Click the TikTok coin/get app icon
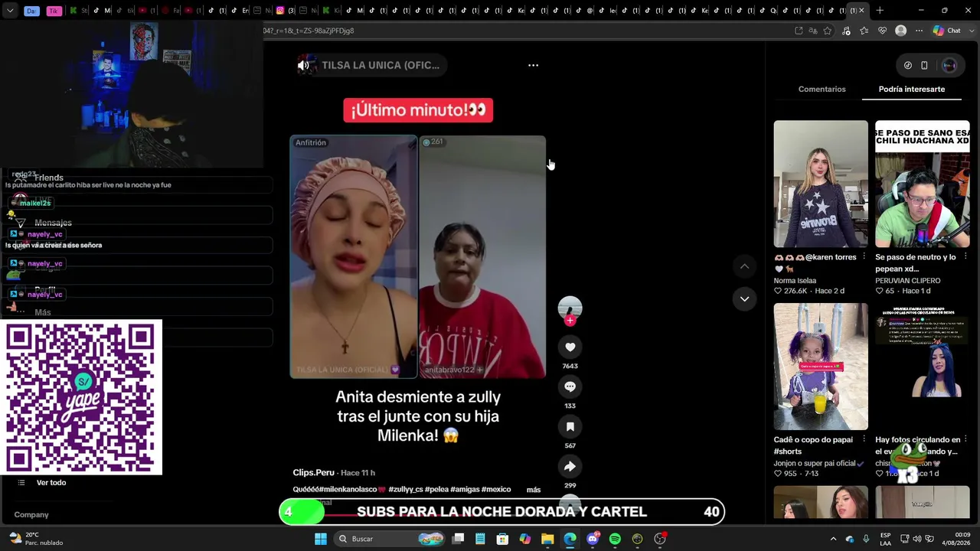The width and height of the screenshot is (980, 551). tap(908, 65)
